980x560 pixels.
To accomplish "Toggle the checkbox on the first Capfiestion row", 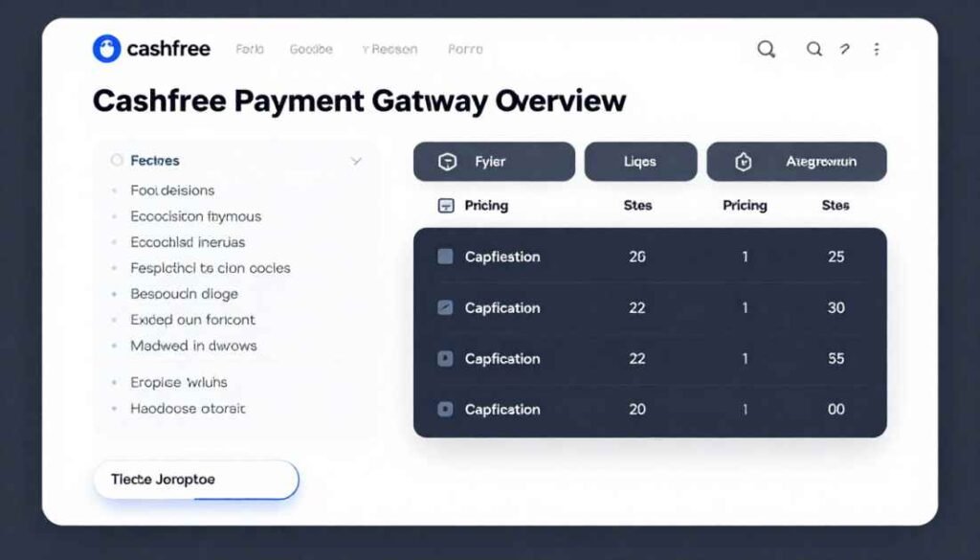I will pyautogui.click(x=444, y=256).
